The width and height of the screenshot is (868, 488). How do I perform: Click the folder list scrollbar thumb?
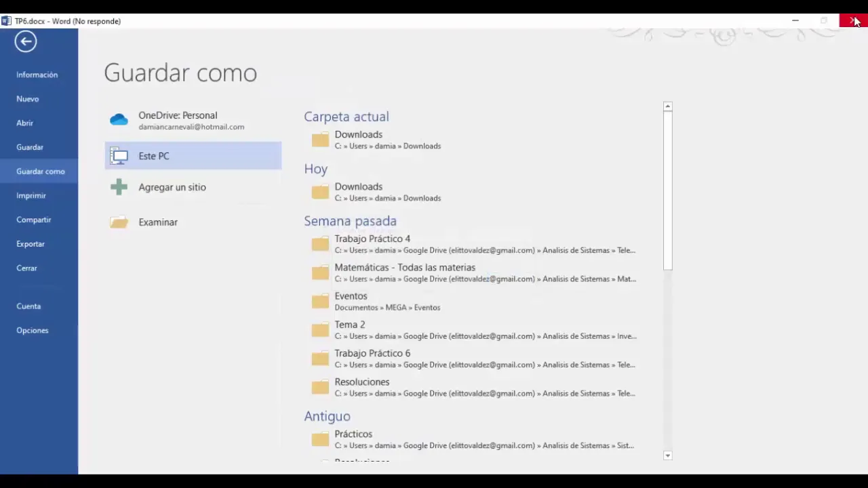(x=668, y=190)
